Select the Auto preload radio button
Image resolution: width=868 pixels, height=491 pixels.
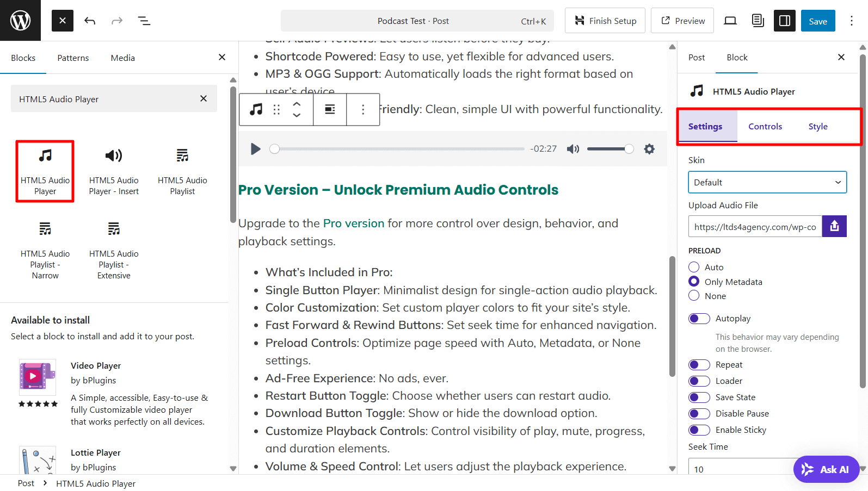tap(694, 267)
